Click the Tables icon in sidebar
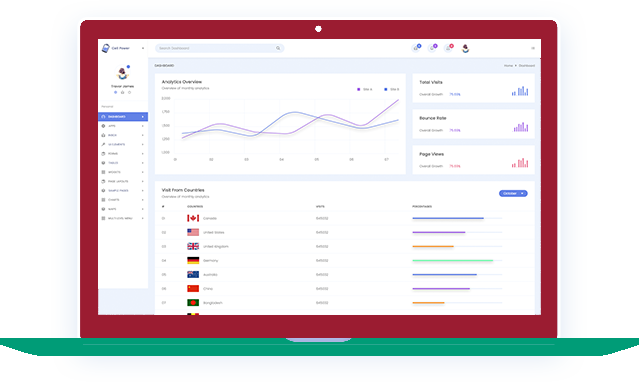 [103, 163]
